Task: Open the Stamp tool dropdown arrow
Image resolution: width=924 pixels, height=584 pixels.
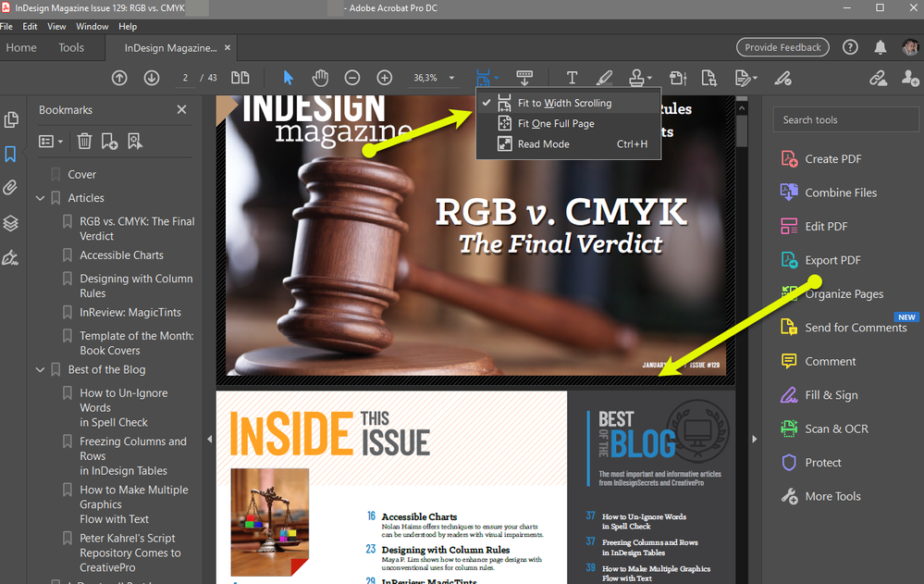Action: coord(649,78)
